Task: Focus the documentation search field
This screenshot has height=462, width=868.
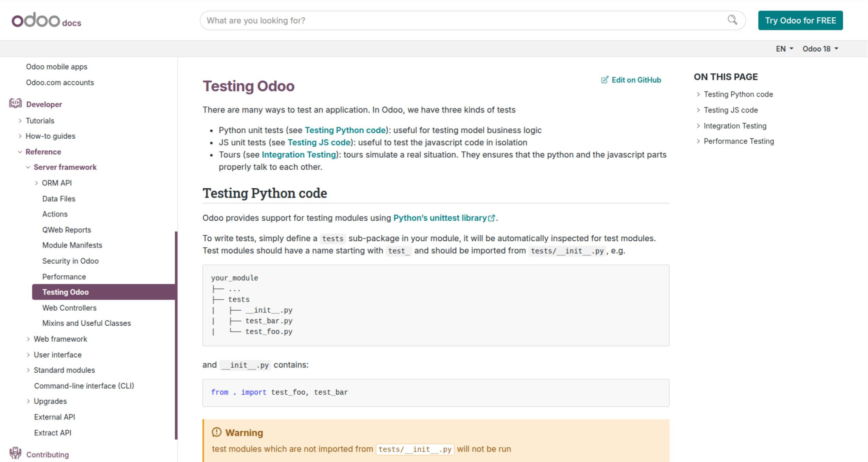Action: [473, 20]
